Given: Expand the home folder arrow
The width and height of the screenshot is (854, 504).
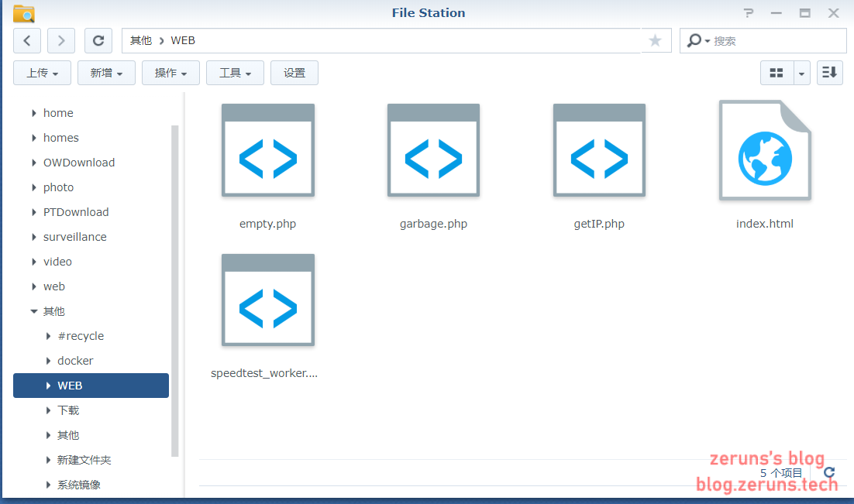Looking at the screenshot, I should coord(34,113).
